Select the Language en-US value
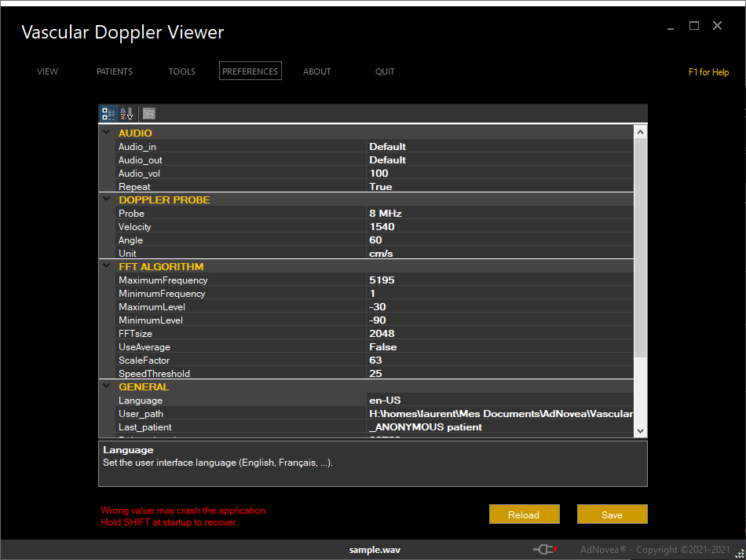This screenshot has width=746, height=560. click(500, 400)
